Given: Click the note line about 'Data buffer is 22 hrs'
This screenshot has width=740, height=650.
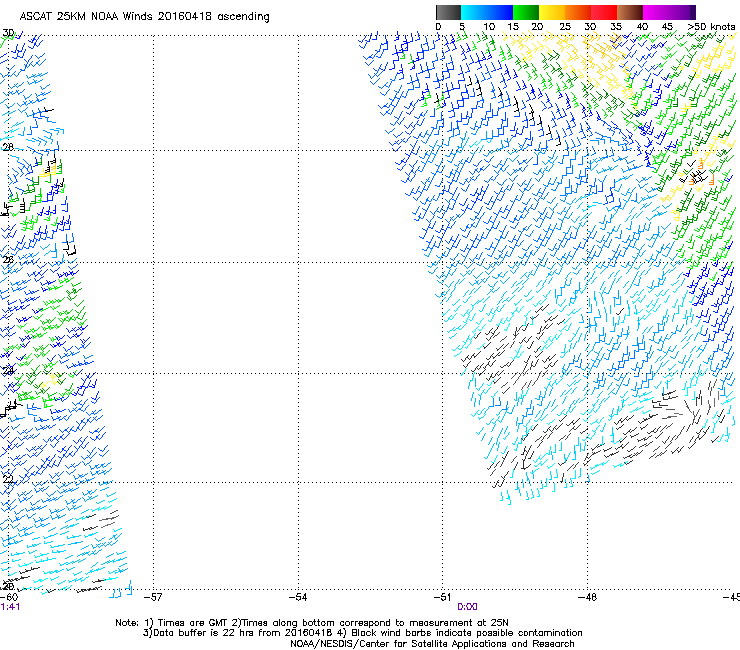Looking at the screenshot, I should tap(362, 633).
